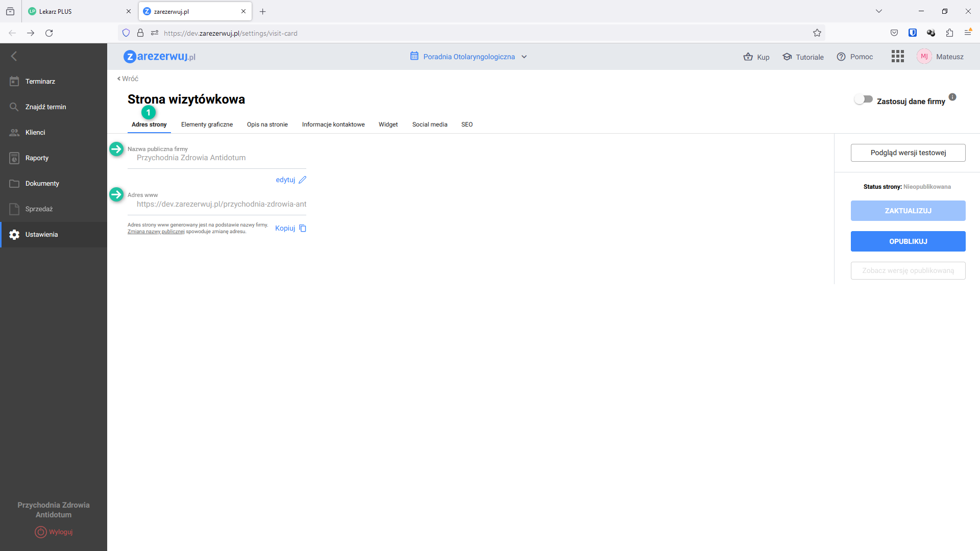The height and width of the screenshot is (551, 980).
Task: Collapse the sidebar with the left chevron
Action: tap(14, 56)
